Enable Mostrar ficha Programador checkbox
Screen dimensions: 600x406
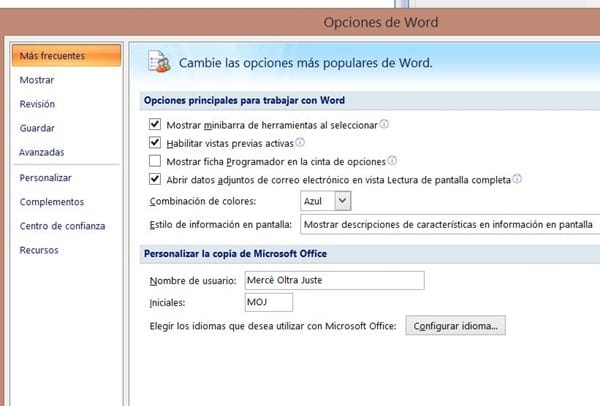[x=154, y=161]
